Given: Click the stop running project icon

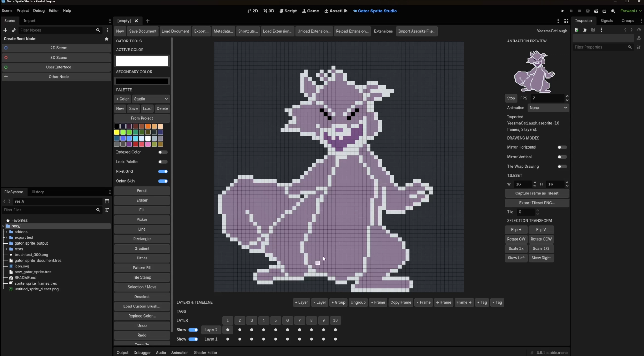Looking at the screenshot, I should (x=579, y=11).
